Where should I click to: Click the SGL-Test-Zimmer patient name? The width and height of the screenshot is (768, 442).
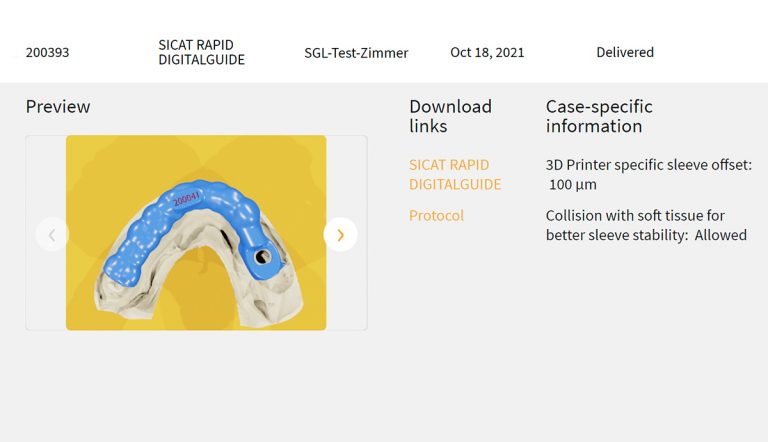356,53
